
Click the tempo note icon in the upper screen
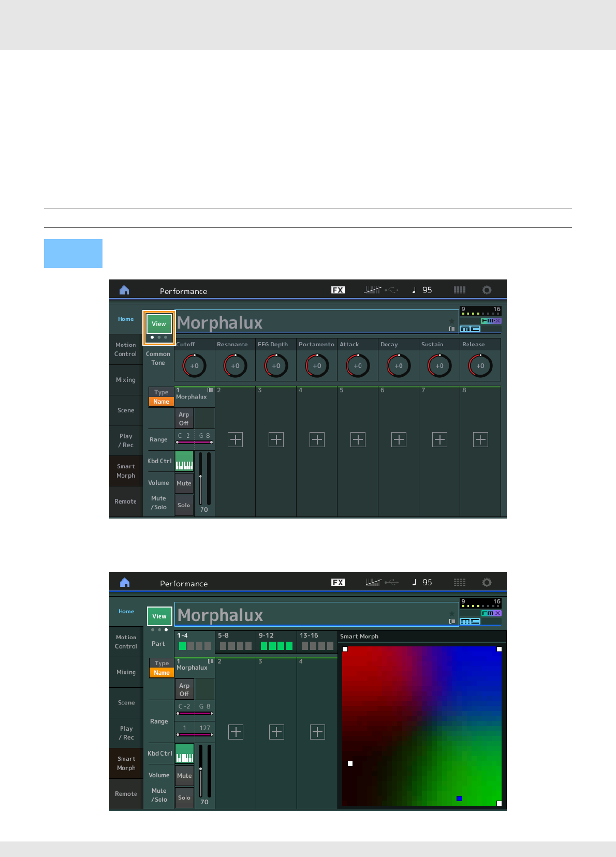[x=414, y=290]
